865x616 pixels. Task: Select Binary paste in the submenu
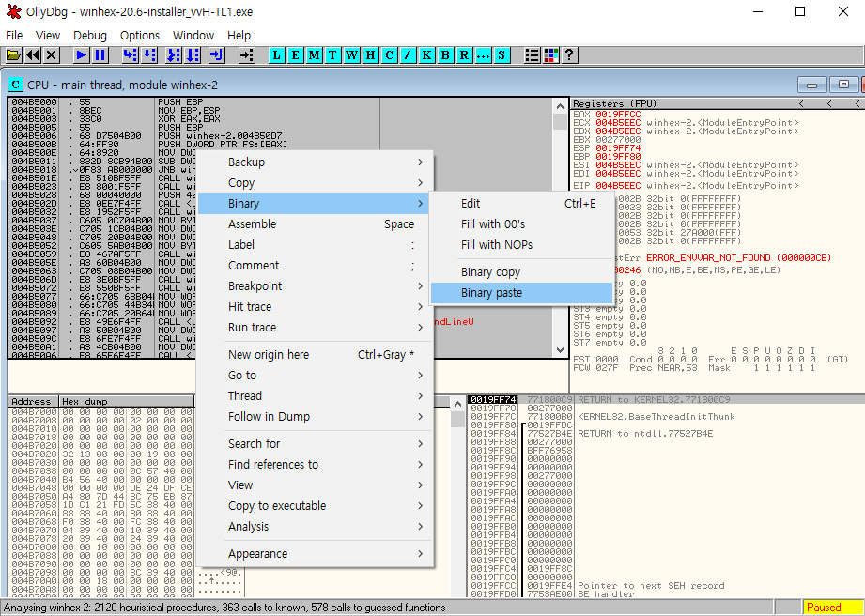pos(521,293)
